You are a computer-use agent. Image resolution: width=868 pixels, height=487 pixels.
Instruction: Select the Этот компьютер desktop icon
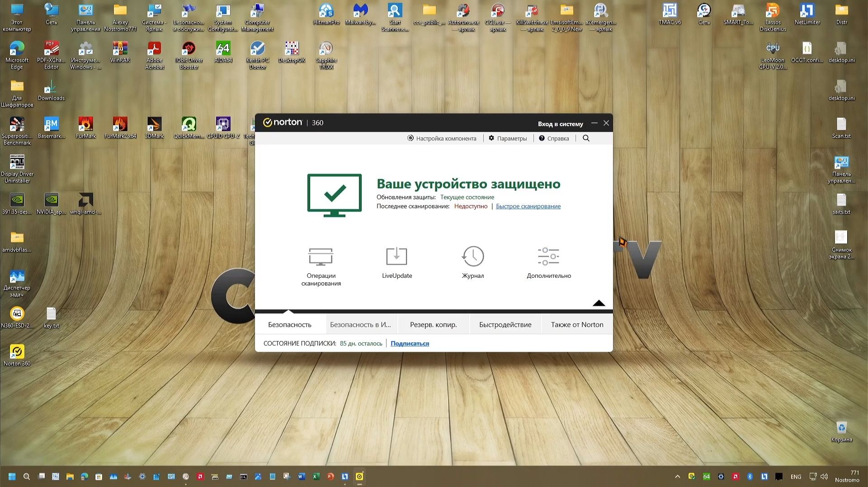pyautogui.click(x=17, y=17)
